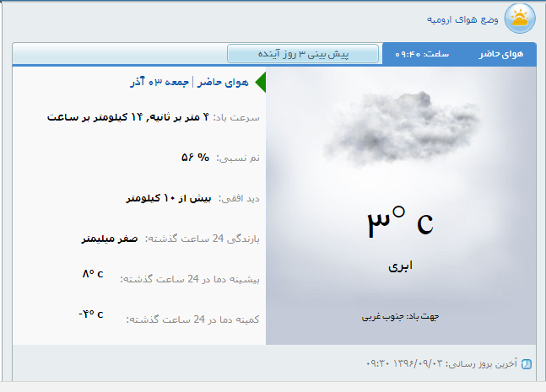Click the بیشینه دما در 24 ساعت گذشته label
Viewport: 546px width, 392px height.
190,279
